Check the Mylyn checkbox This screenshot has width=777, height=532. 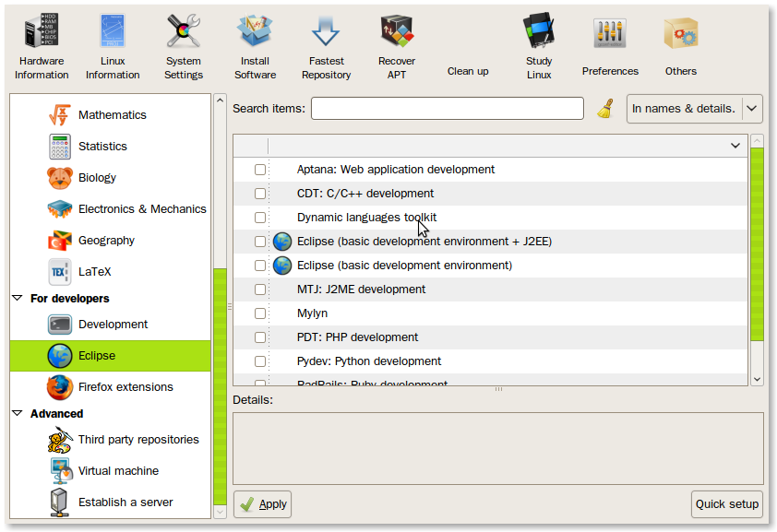(260, 313)
